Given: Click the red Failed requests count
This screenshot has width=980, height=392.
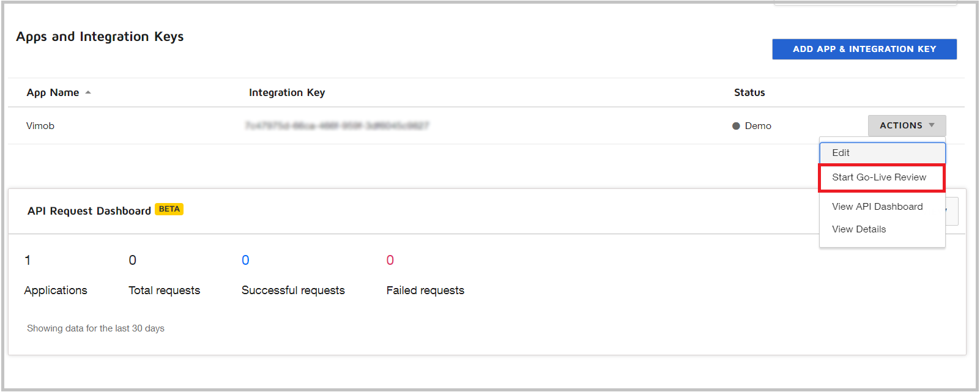Looking at the screenshot, I should tap(390, 261).
